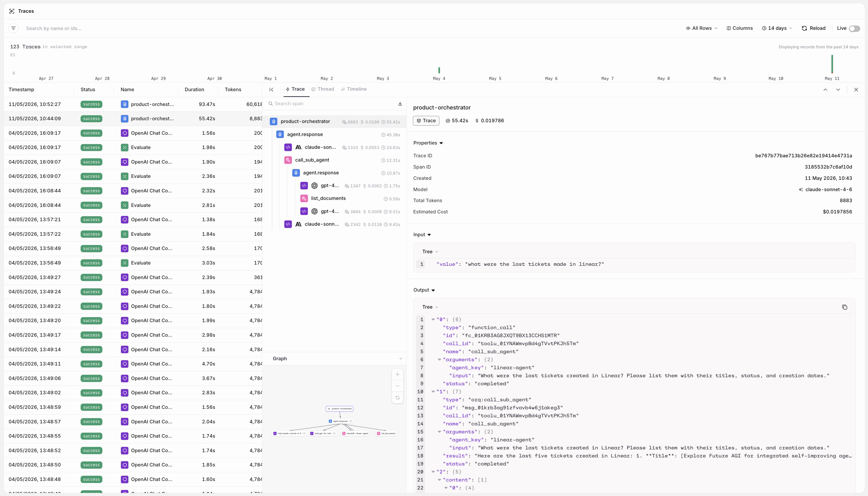Open the Evaluate trace at 13:57:22
This screenshot has height=496, width=868.
tap(133, 234)
